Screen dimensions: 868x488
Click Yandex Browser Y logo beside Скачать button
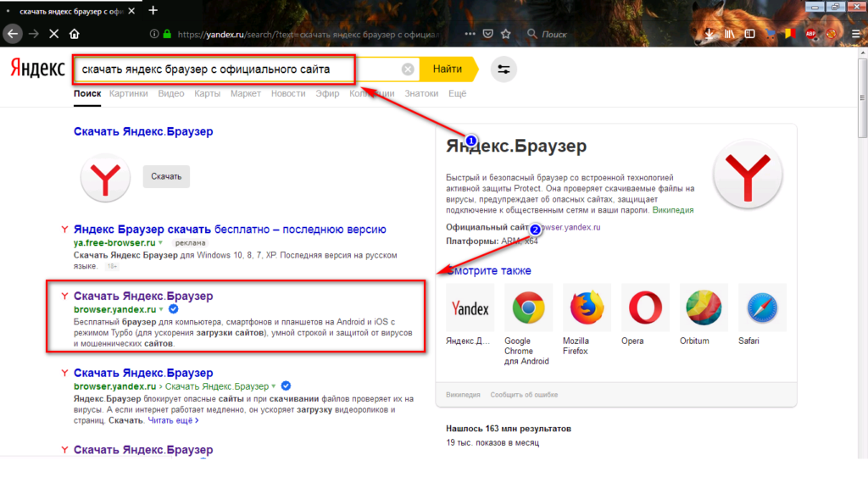(x=105, y=178)
